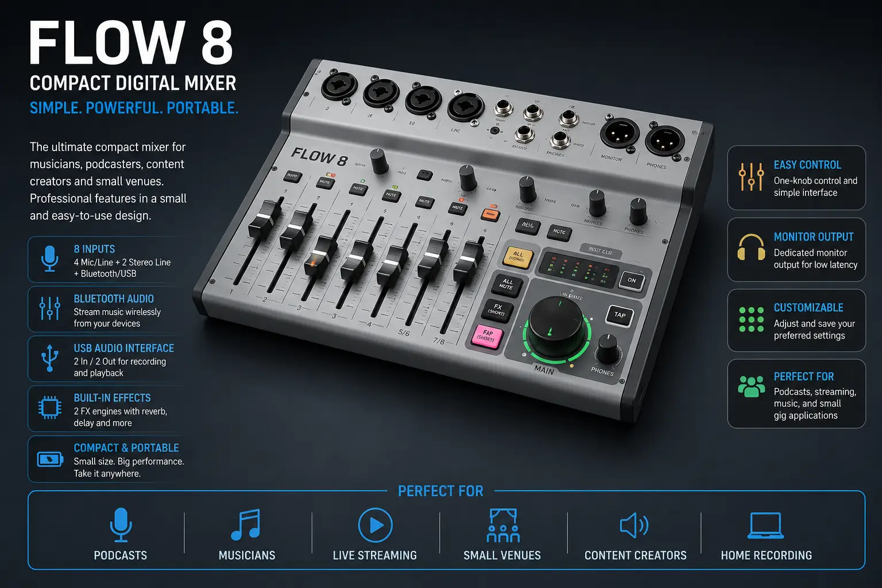The image size is (882, 588).
Task: Click the text '2 In / 2 Out for recording'
Action: point(119,361)
